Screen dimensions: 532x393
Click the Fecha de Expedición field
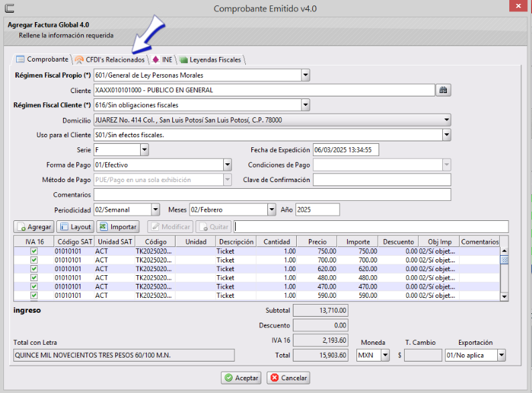click(346, 149)
